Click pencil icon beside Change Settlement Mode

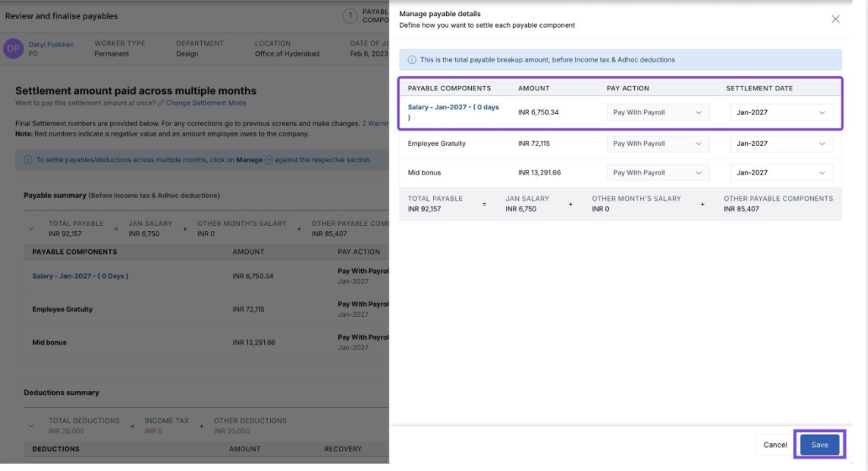(x=161, y=103)
